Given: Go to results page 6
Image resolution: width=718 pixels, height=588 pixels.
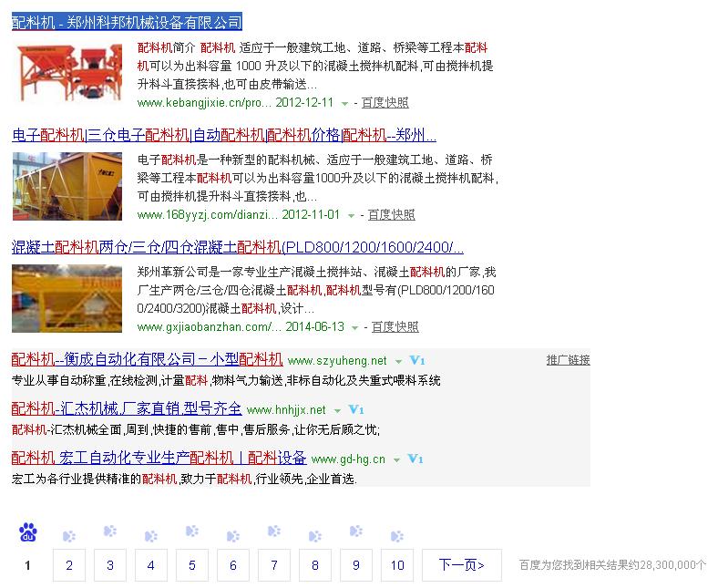Looking at the screenshot, I should click(233, 565).
